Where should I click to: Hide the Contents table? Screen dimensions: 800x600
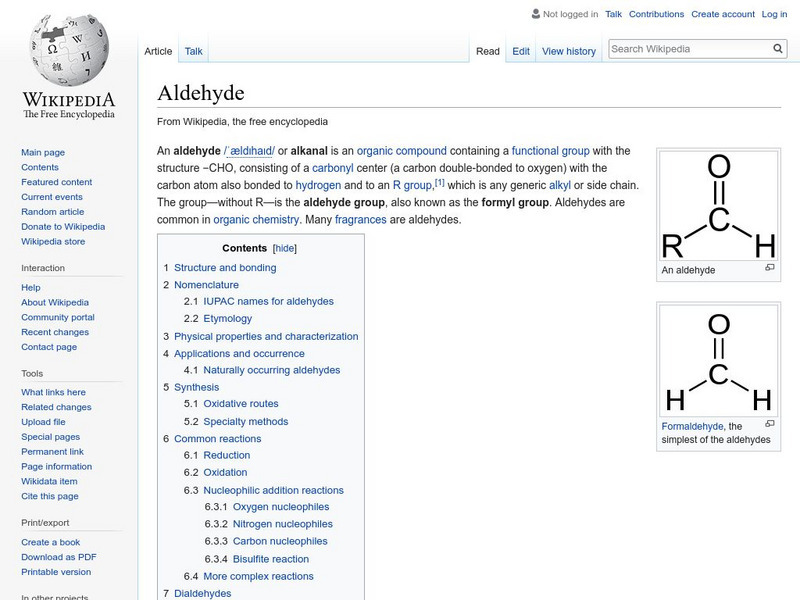pos(285,248)
